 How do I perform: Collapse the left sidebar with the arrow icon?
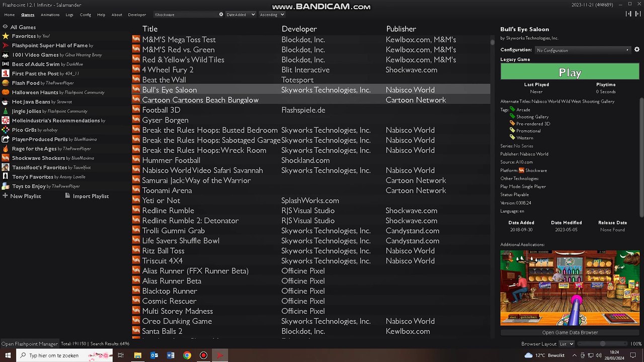[x=627, y=14]
